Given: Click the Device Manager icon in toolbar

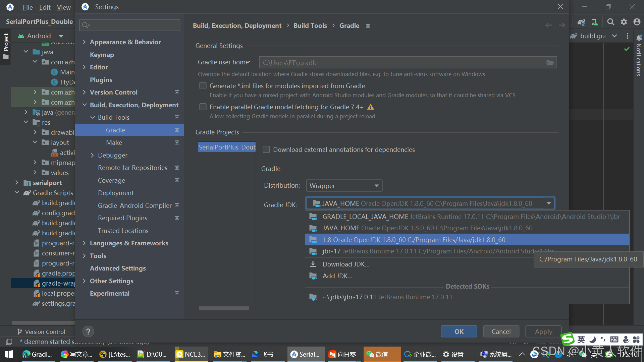Looking at the screenshot, I should [594, 22].
